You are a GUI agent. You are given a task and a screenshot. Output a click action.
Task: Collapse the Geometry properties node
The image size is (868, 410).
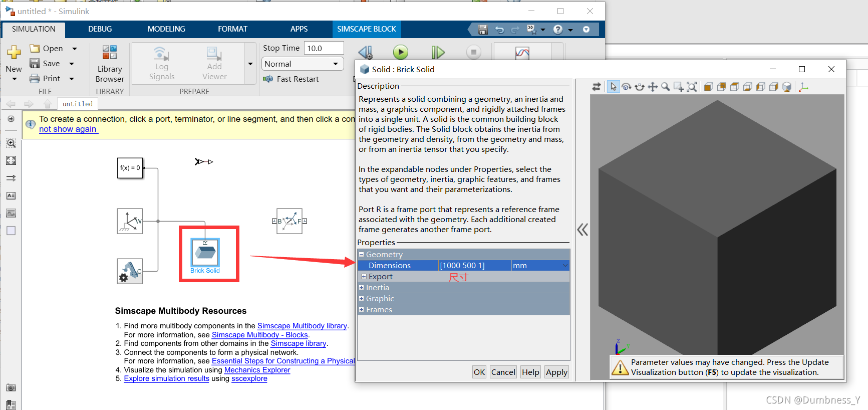[x=361, y=254]
